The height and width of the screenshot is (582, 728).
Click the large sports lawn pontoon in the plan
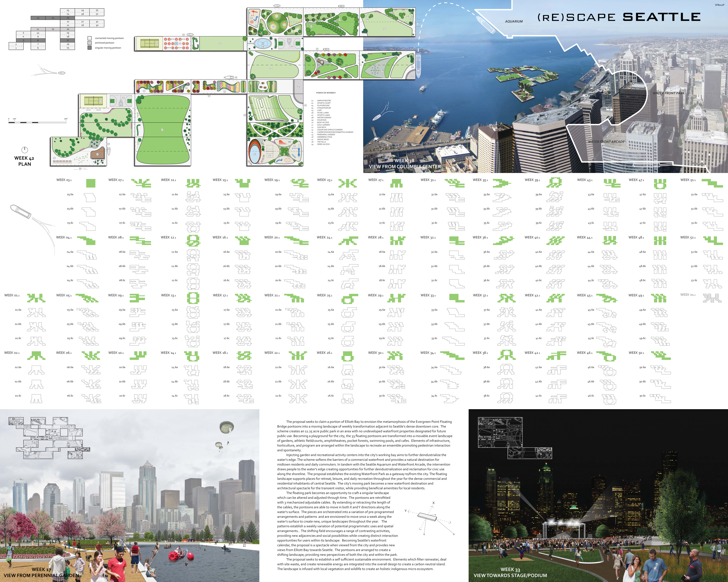(x=162, y=130)
